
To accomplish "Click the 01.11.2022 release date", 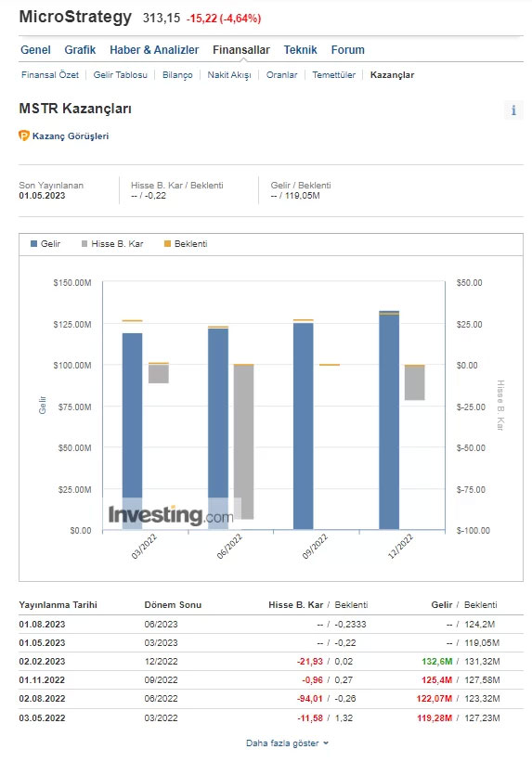I will (x=42, y=680).
